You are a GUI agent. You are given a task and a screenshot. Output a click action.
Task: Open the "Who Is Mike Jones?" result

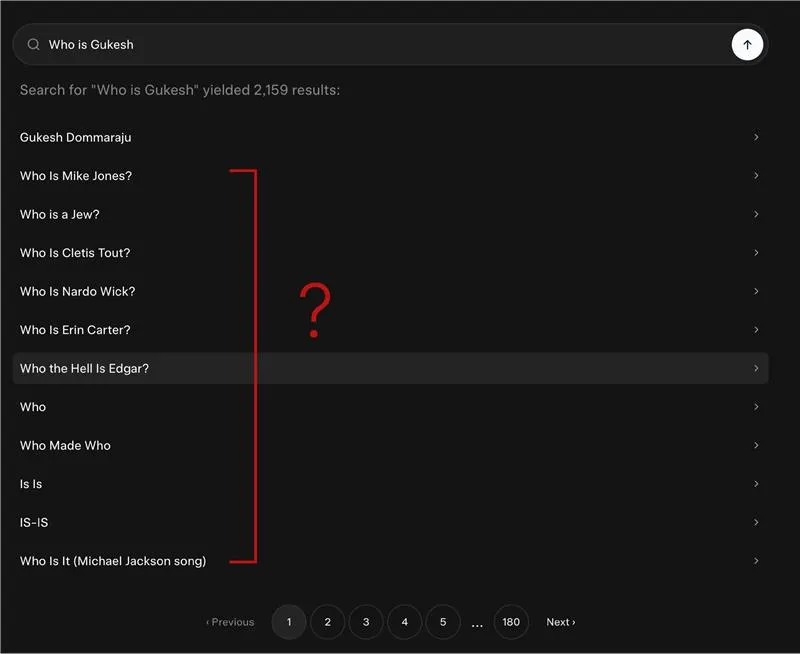76,176
